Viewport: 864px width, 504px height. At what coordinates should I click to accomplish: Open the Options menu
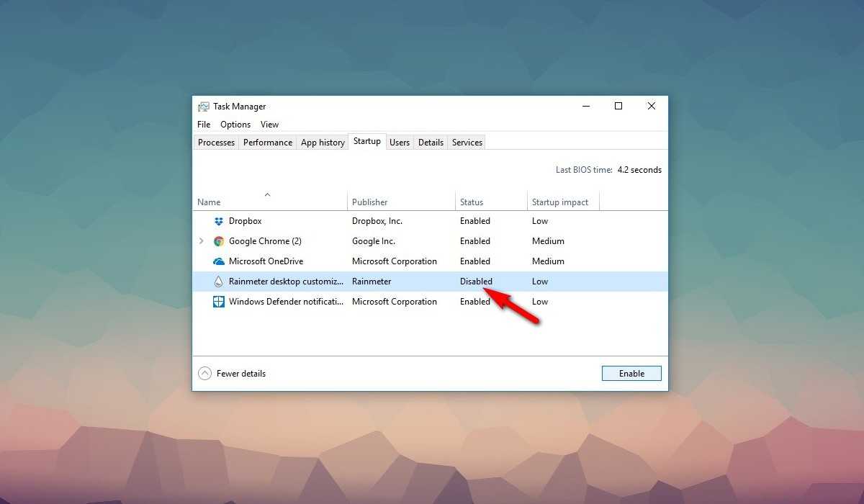pos(235,125)
